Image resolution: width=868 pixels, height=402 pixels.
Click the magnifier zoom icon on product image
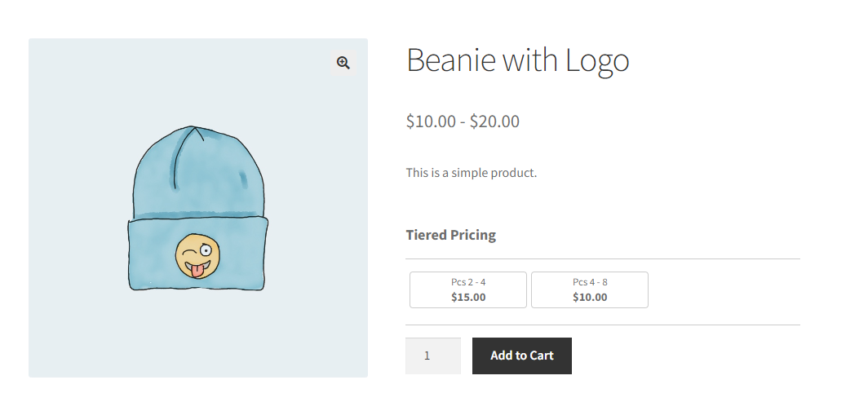click(343, 63)
